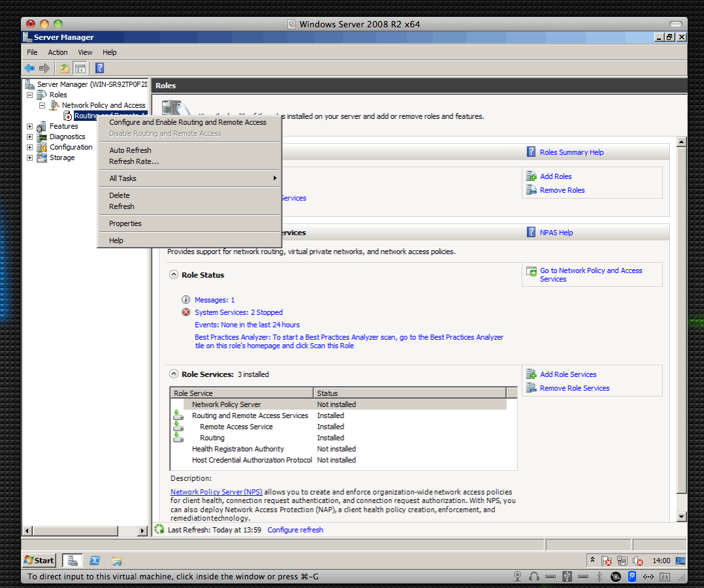The image size is (704, 588).
Task: Click the Up one level folder icon
Action: pyautogui.click(x=65, y=69)
